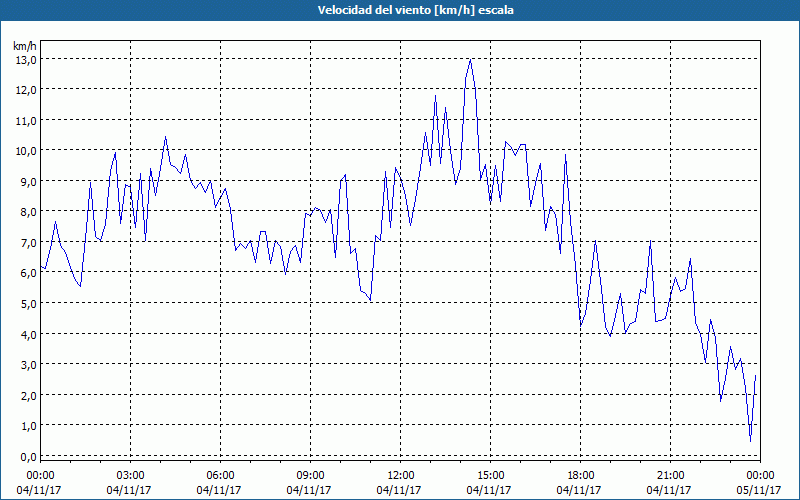The height and width of the screenshot is (500, 800).
Task: Select the 04/11/17 date under 12:00
Action: pos(399,490)
